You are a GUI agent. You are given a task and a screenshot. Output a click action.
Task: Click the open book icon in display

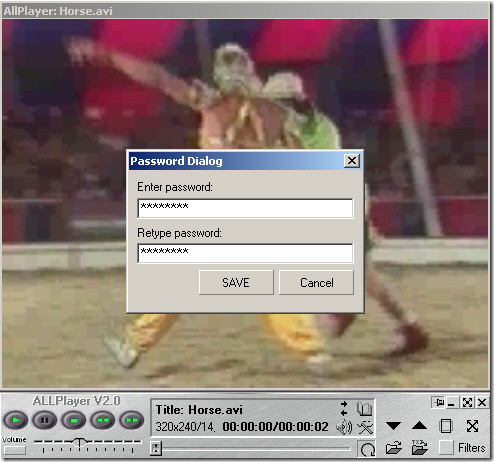point(364,409)
